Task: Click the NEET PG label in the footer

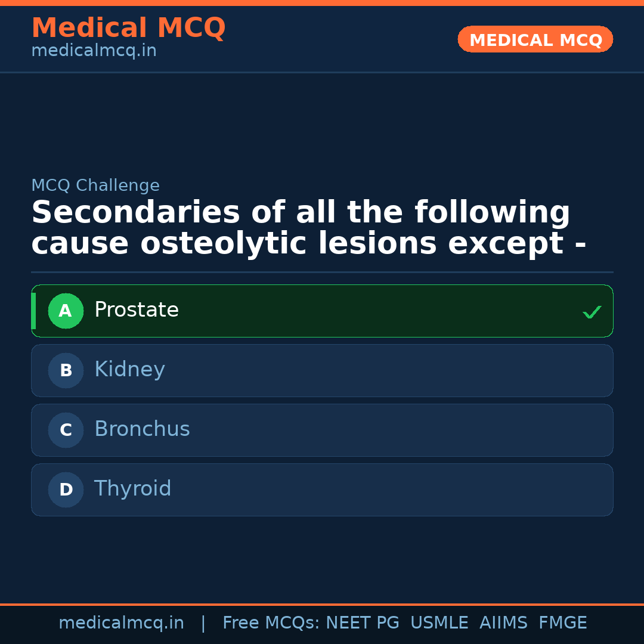Action: [x=362, y=622]
